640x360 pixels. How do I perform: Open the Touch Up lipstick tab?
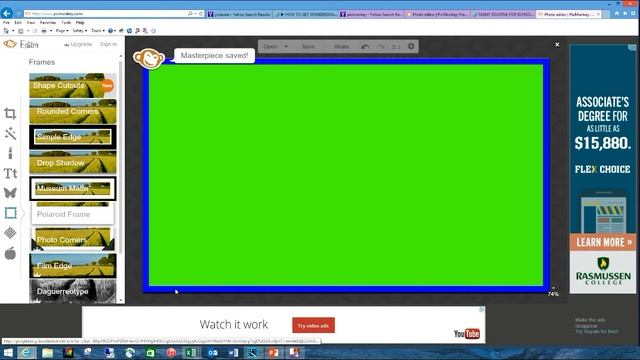pyautogui.click(x=10, y=153)
